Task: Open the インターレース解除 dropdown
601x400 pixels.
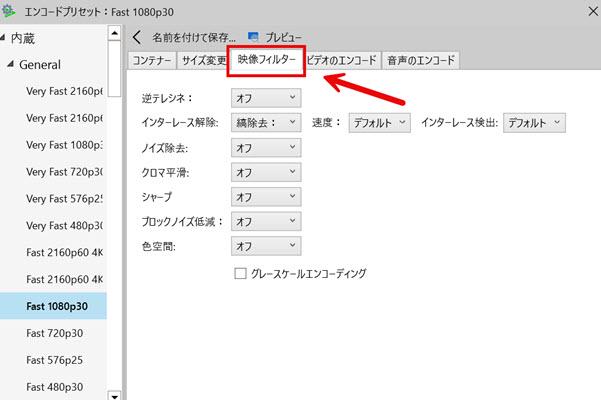Action: click(x=265, y=122)
